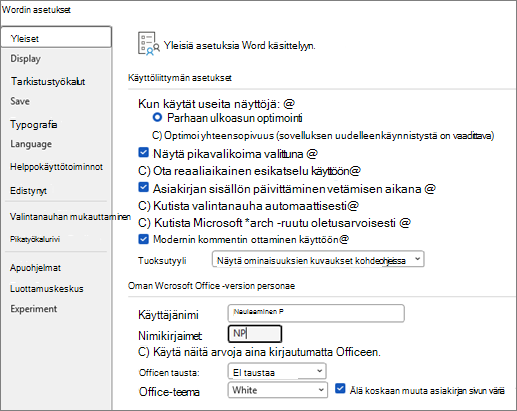517x411 pixels.
Task: Open Luottamuskeskus settings
Action: 47,289
